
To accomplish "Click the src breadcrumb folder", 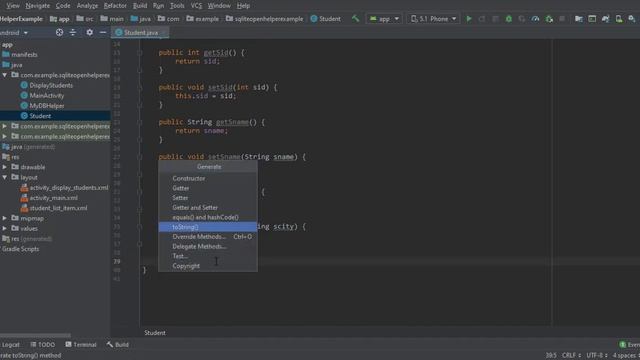I will point(85,19).
